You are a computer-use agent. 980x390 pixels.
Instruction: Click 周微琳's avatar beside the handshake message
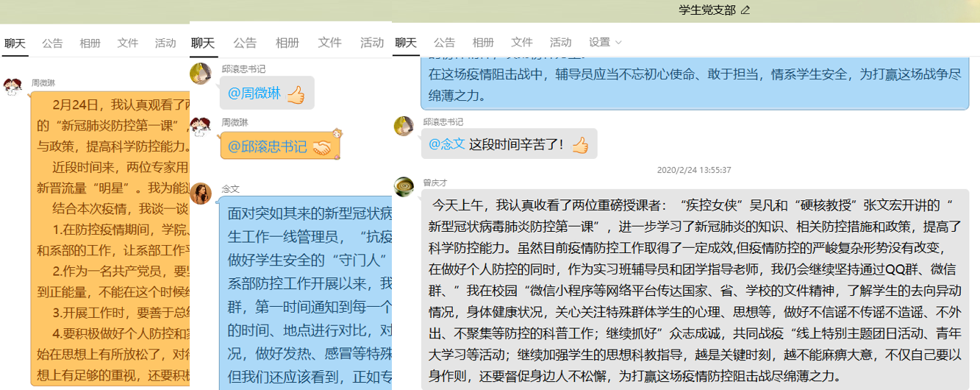point(201,127)
